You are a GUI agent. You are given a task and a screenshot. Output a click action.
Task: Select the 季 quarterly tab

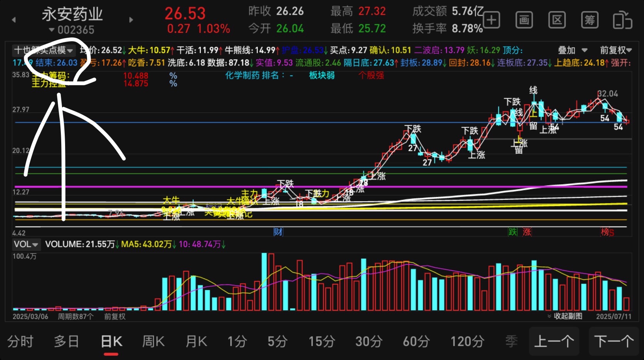pyautogui.click(x=512, y=342)
